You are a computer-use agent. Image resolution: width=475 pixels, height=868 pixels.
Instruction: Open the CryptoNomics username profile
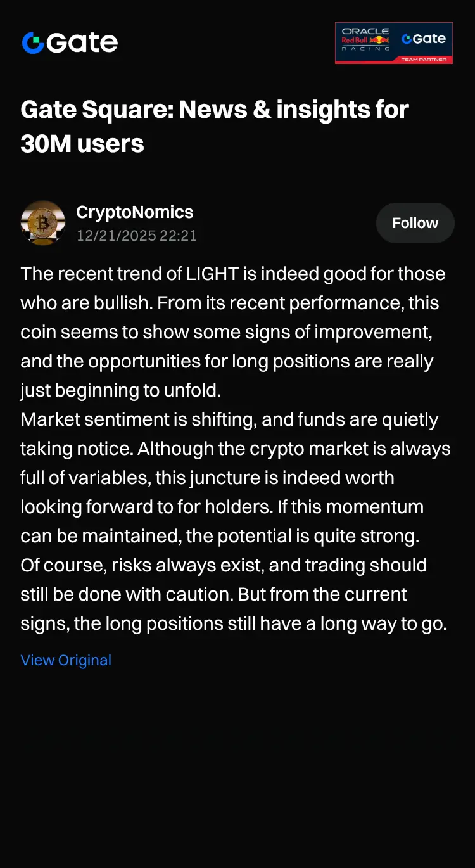tap(134, 212)
